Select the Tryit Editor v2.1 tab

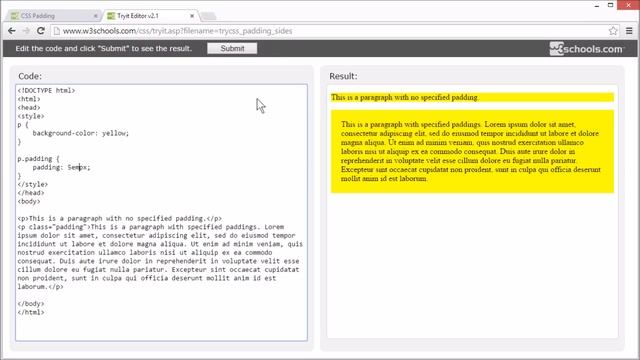[150, 16]
